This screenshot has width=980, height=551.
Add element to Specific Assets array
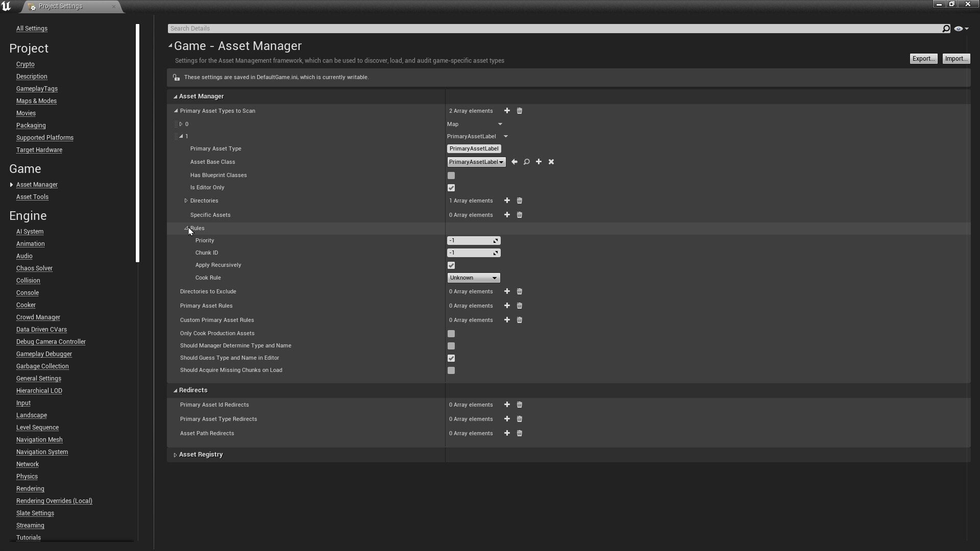tap(507, 215)
